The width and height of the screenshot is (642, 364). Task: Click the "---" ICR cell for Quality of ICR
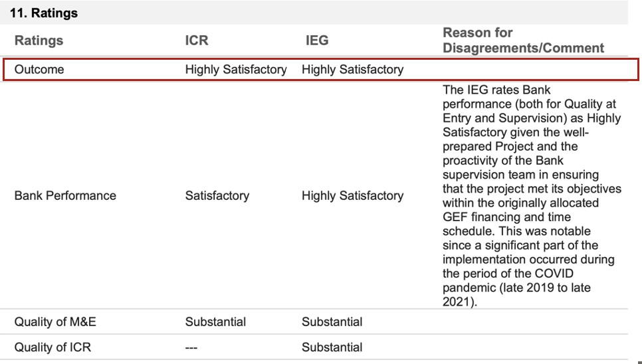(x=191, y=347)
